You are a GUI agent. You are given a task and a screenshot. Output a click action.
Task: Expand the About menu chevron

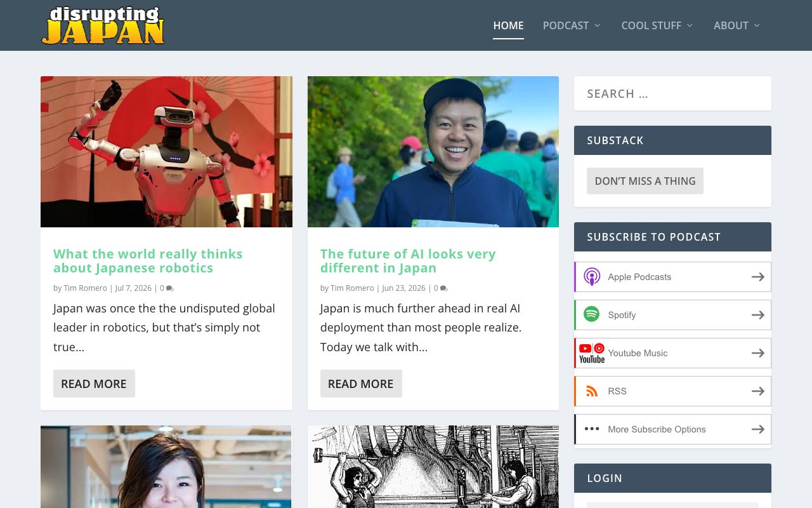point(757,25)
